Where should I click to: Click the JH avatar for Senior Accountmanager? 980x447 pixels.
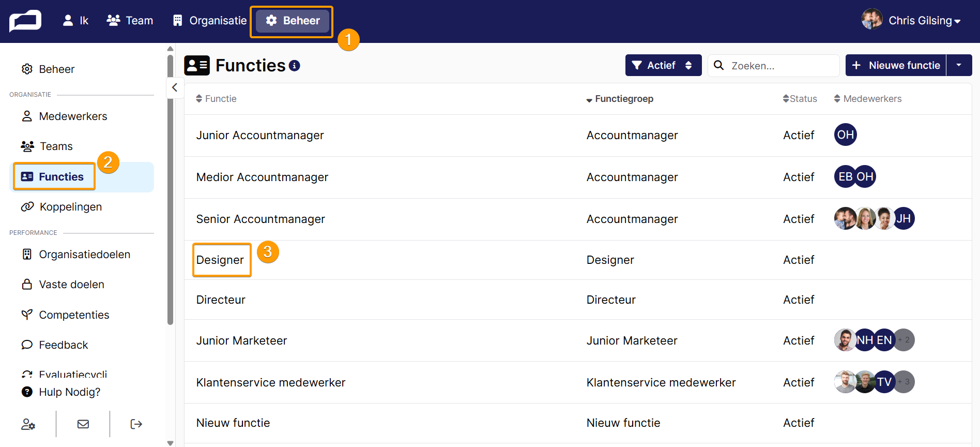(904, 219)
